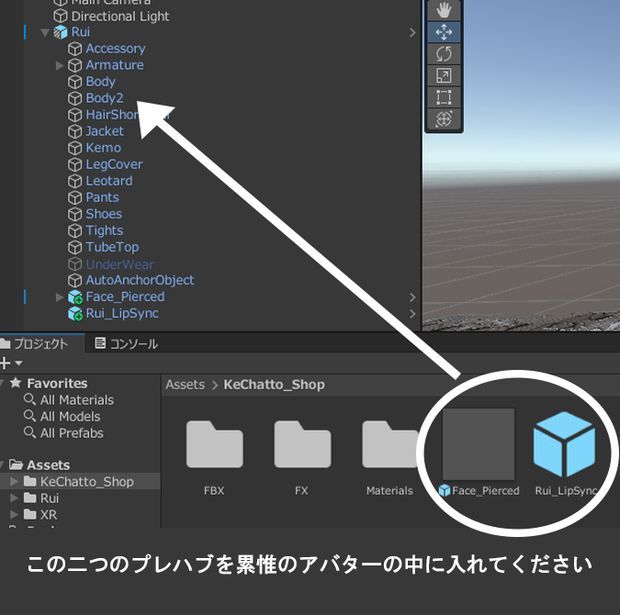Switch to the プロジェクト tab
Screen dimensions: 620x615
point(35,344)
